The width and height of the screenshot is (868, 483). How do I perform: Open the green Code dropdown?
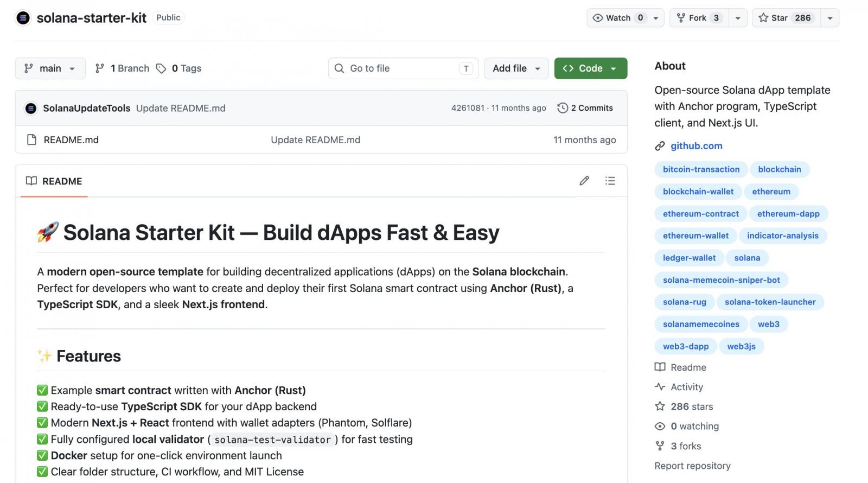click(x=591, y=68)
